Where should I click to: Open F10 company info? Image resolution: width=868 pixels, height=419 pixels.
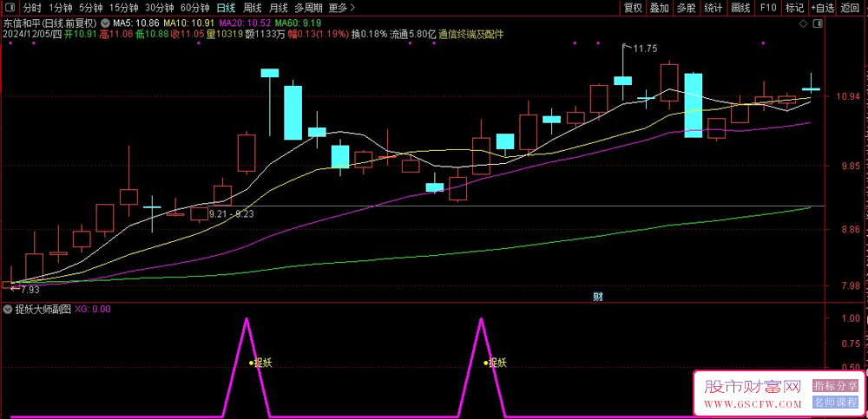tap(768, 8)
